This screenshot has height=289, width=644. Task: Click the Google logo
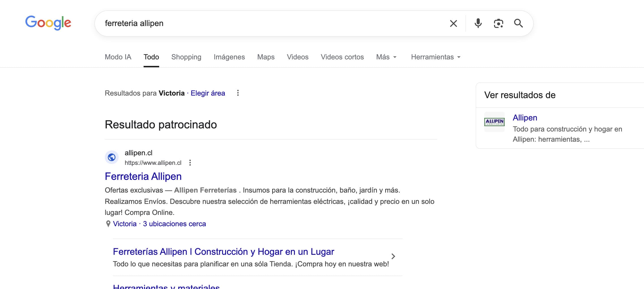coord(48,23)
